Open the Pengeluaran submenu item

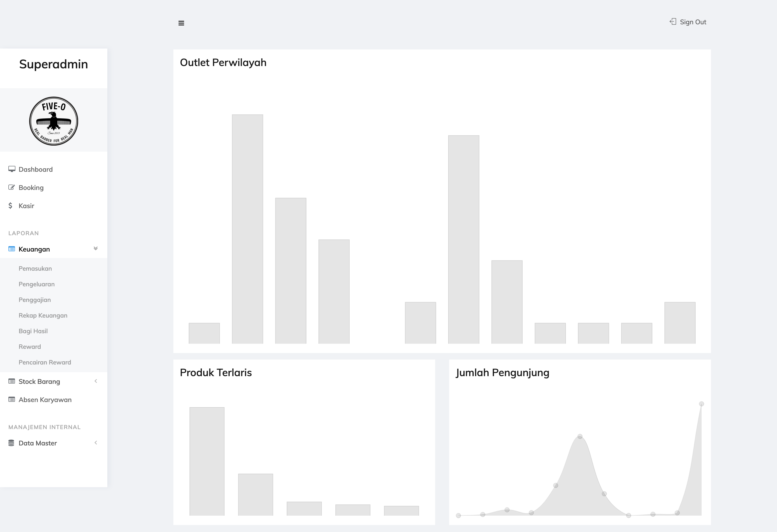[x=36, y=284]
